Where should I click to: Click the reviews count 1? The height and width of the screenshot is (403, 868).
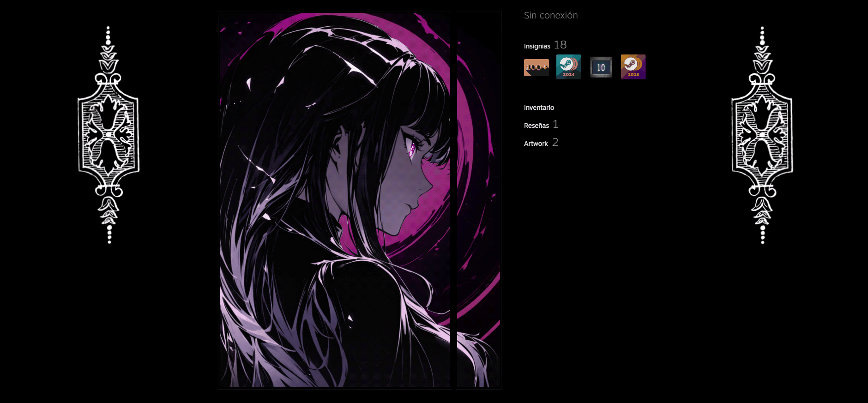point(555,124)
